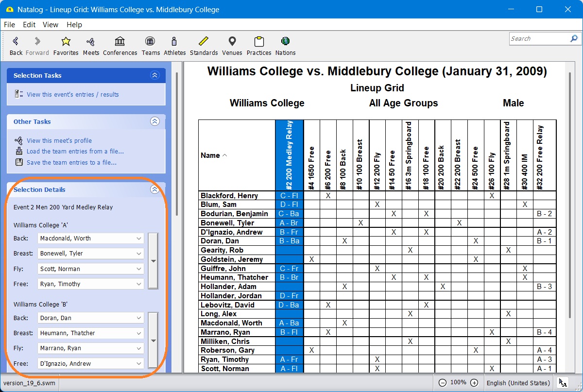Click the Back navigation button
583x392 pixels.
16,45
